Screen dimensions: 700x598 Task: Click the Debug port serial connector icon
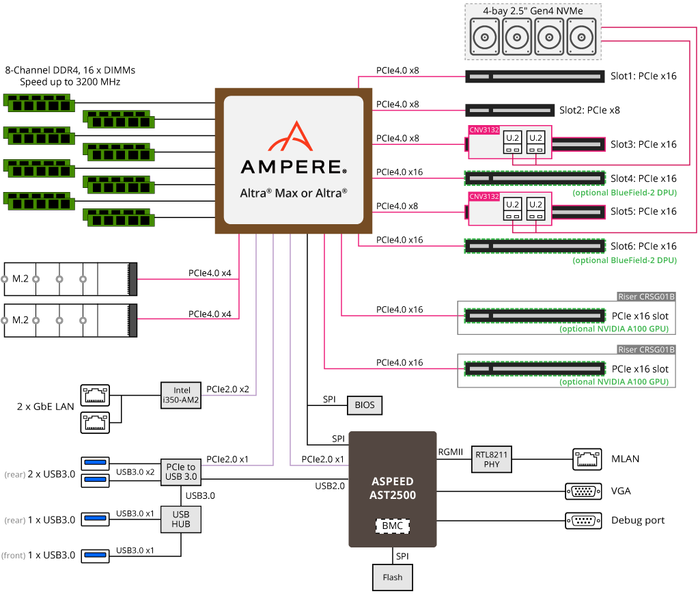pyautogui.click(x=583, y=520)
